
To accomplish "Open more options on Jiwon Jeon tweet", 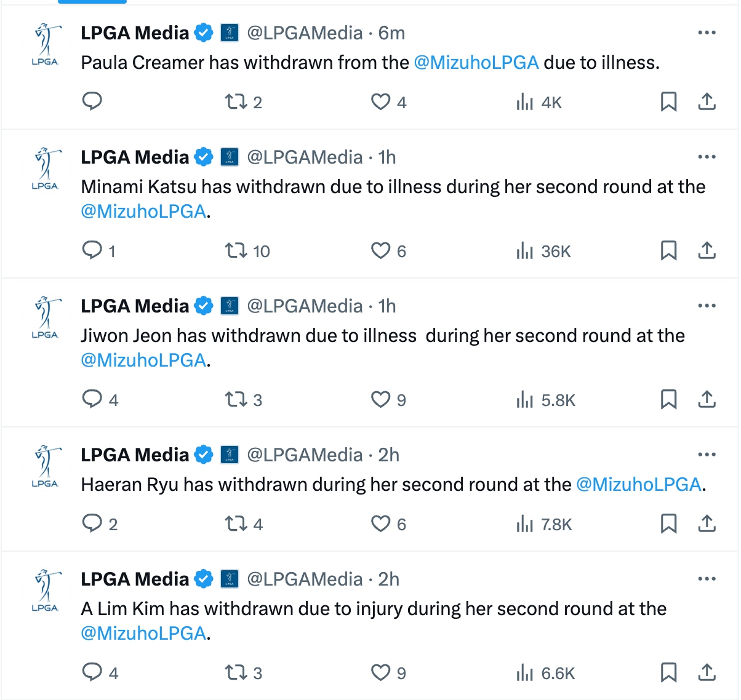I will pos(707,306).
